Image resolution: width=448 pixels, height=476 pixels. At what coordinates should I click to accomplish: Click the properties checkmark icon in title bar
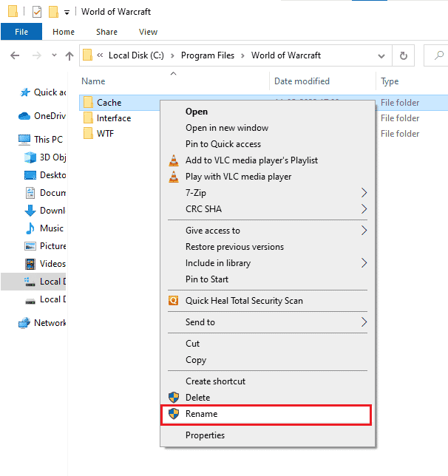coord(37,12)
